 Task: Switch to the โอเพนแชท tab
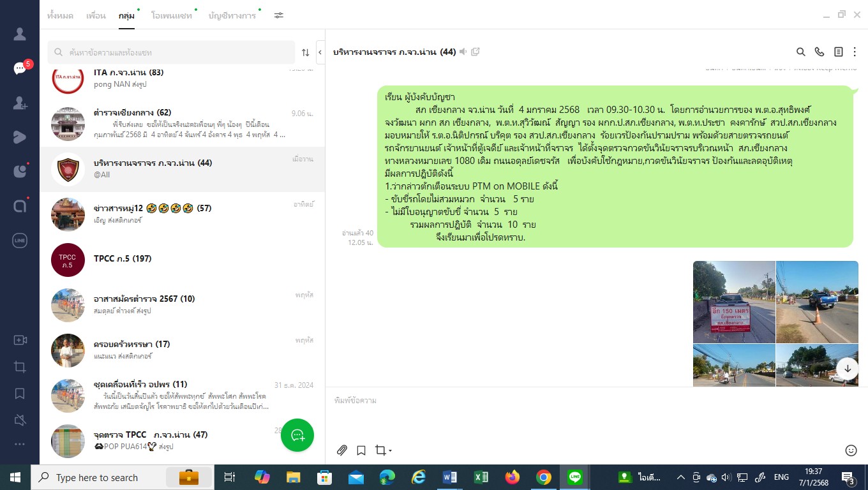tap(172, 15)
